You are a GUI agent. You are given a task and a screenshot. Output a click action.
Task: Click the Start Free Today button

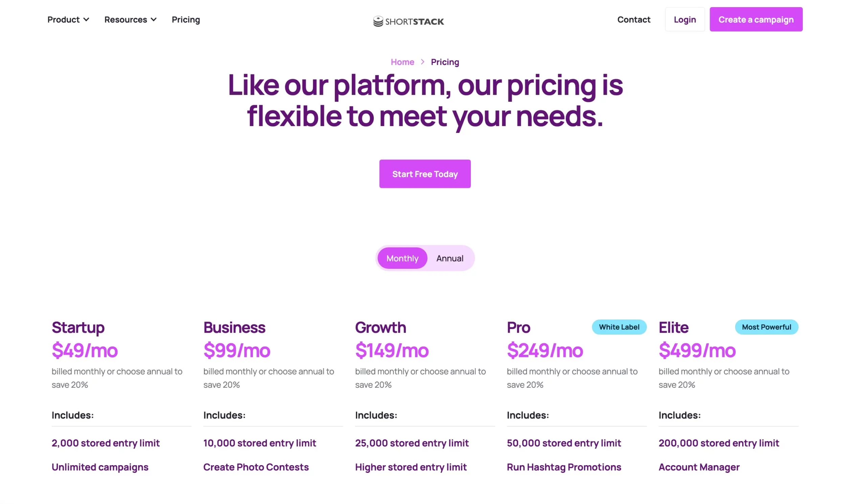pos(425,174)
